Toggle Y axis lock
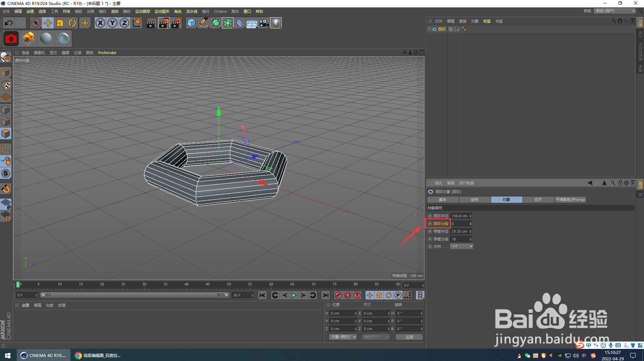 click(x=112, y=23)
